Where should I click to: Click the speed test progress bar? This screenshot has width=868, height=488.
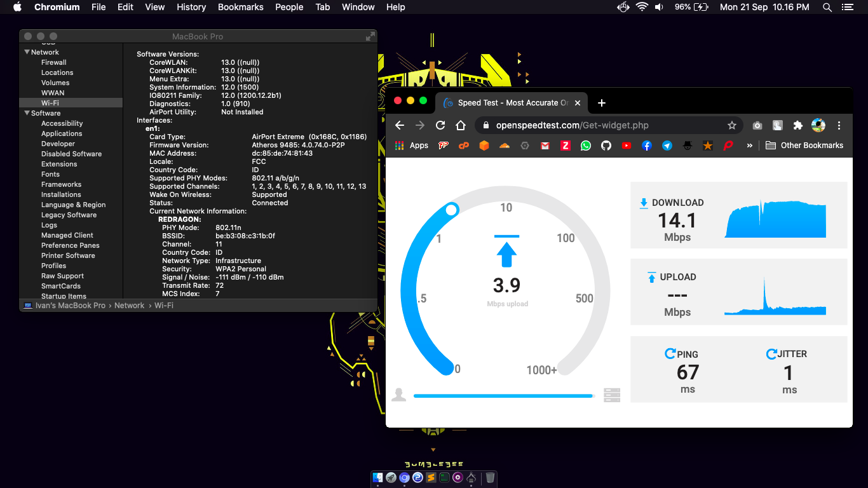point(504,395)
